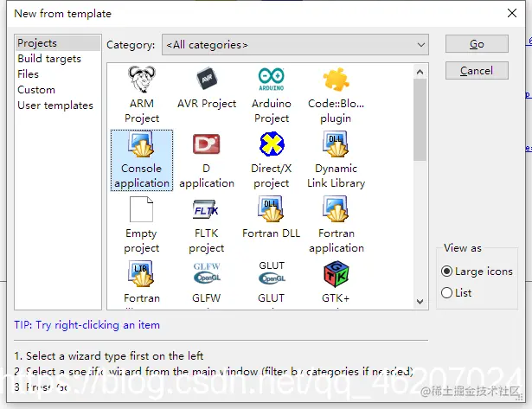Select the Fortran LIB template icon
532x409 pixels.
pos(141,273)
